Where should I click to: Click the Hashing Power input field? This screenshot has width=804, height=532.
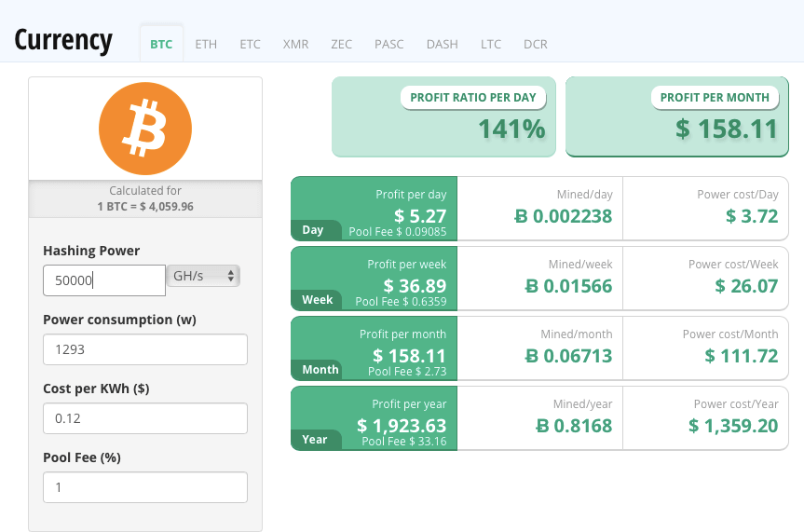coord(103,280)
